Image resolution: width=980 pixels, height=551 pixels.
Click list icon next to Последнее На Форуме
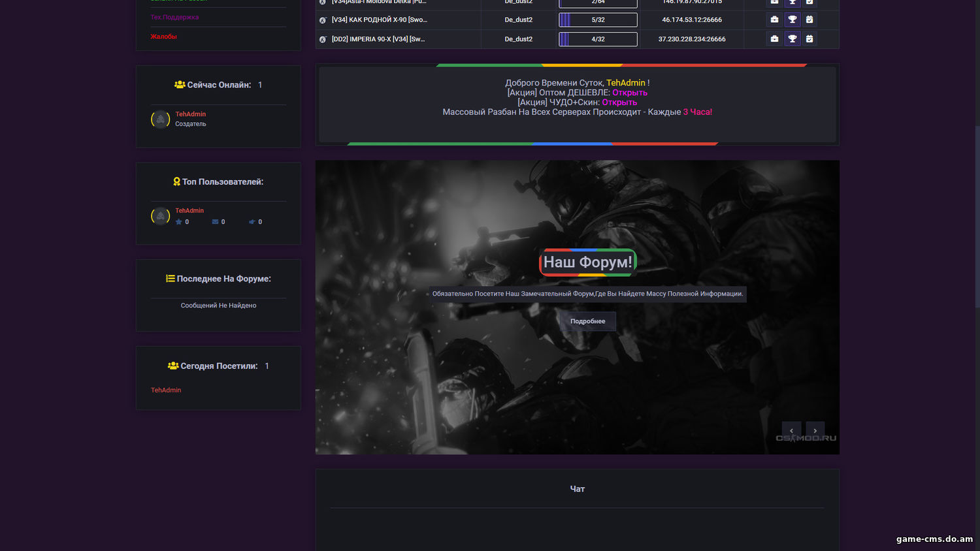[170, 279]
